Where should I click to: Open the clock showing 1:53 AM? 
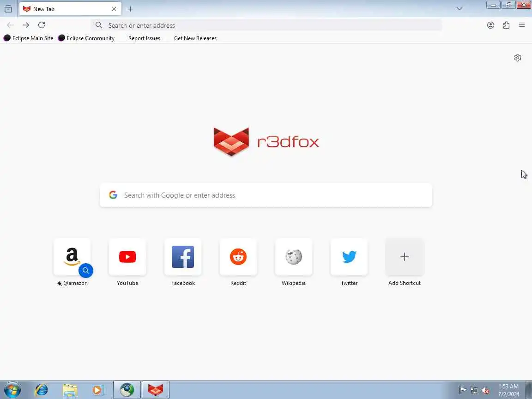[x=508, y=390]
